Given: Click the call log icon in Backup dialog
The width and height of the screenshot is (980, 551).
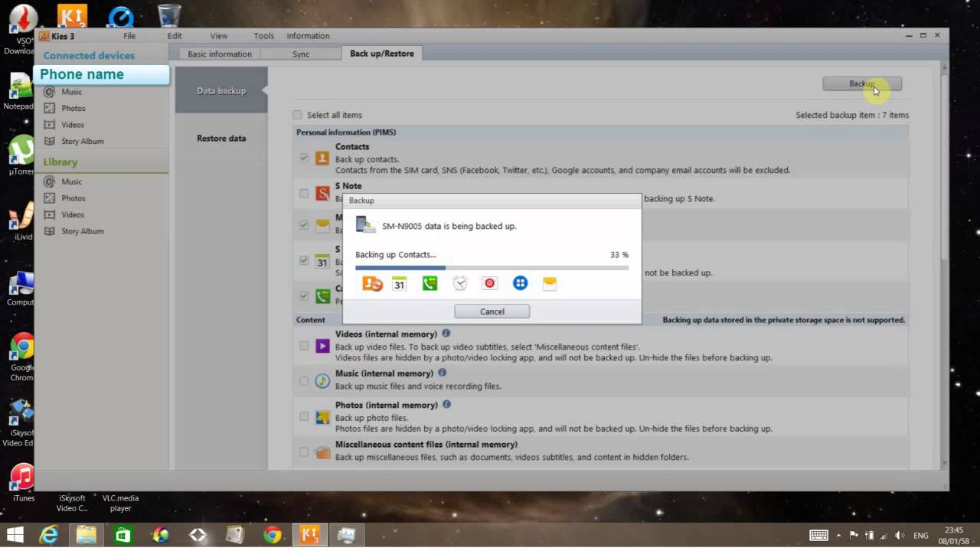Looking at the screenshot, I should [x=430, y=283].
